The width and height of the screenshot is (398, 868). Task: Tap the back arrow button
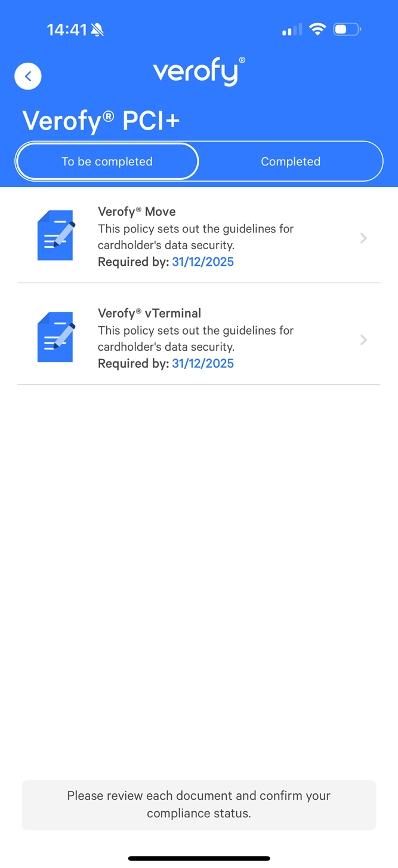pos(28,76)
